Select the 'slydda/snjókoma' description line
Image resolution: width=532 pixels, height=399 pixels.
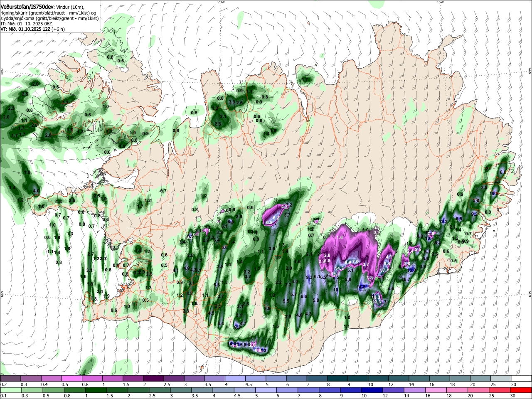49,18
